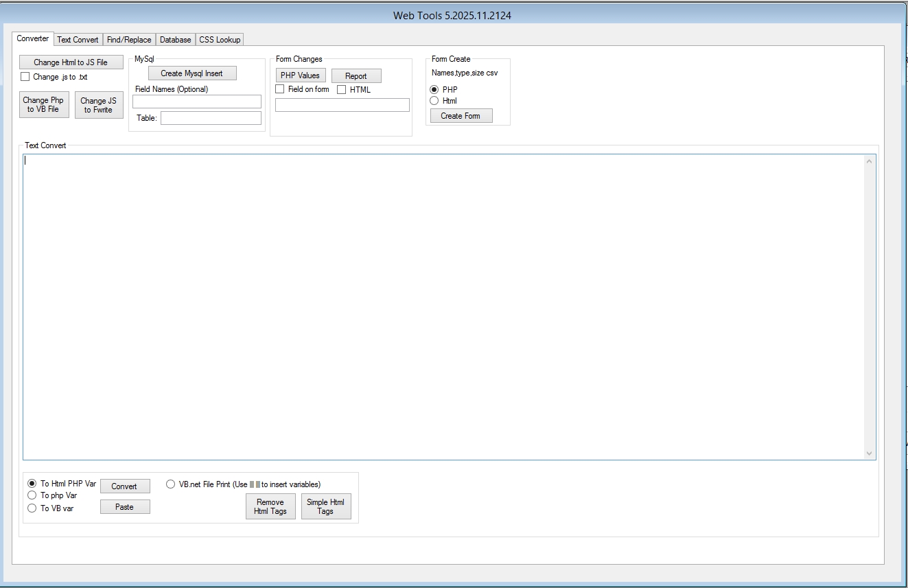
Task: Click the Create Mysql Insert button
Action: [x=192, y=73]
